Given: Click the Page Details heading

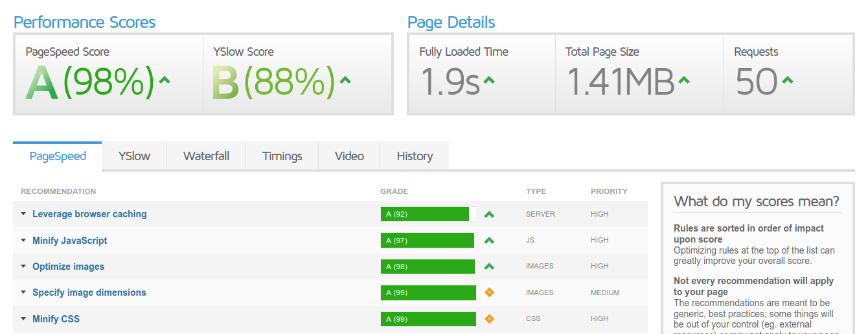Looking at the screenshot, I should point(451,22).
